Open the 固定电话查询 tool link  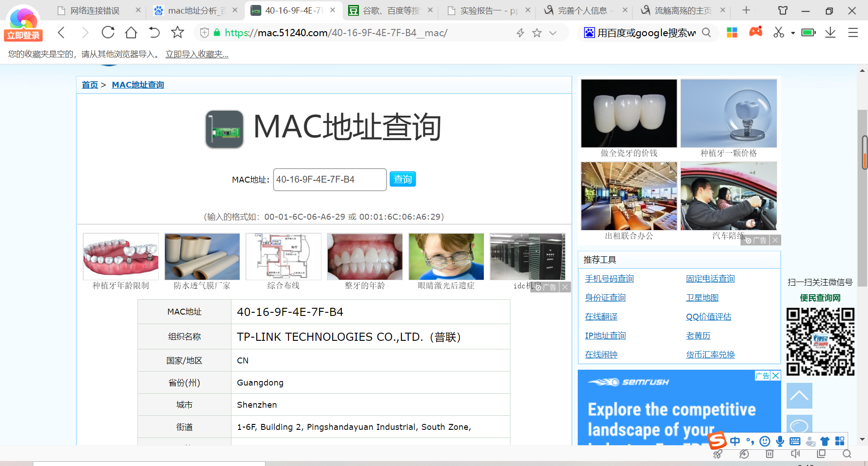click(710, 278)
